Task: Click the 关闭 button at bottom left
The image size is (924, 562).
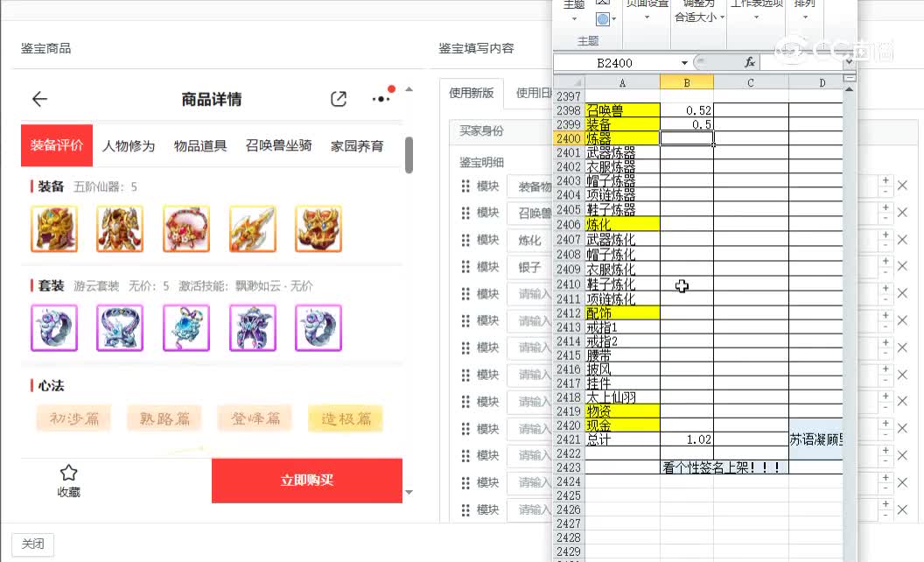Action: (32, 544)
